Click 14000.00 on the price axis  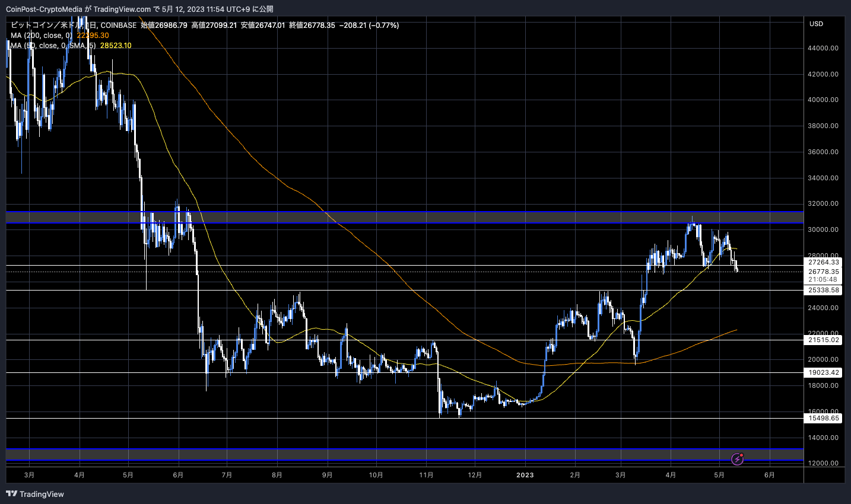click(x=823, y=438)
